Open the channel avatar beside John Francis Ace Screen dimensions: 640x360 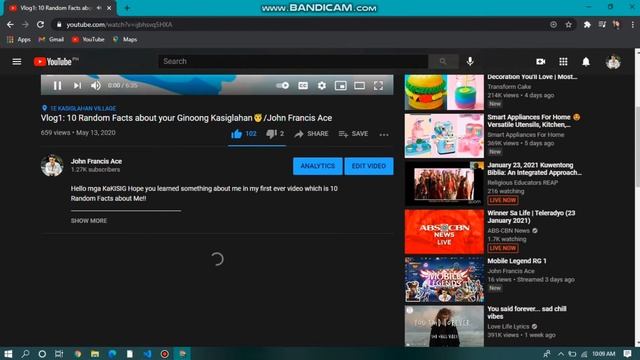[52, 165]
